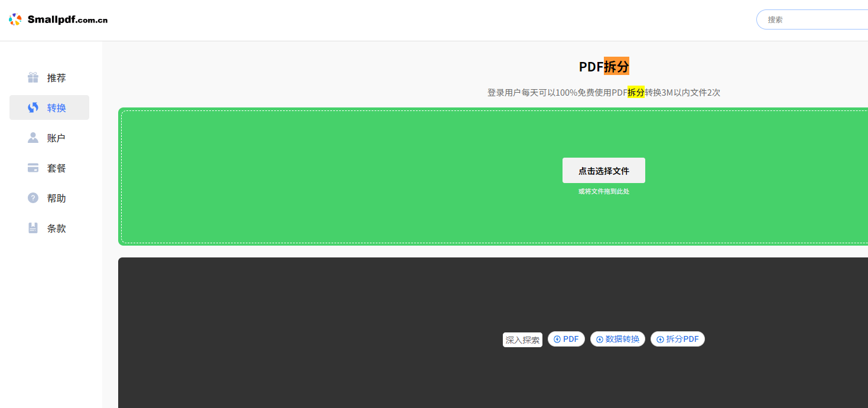Image resolution: width=868 pixels, height=408 pixels.
Task: Click the Smallpdf.com.cn brand text
Action: (x=67, y=19)
